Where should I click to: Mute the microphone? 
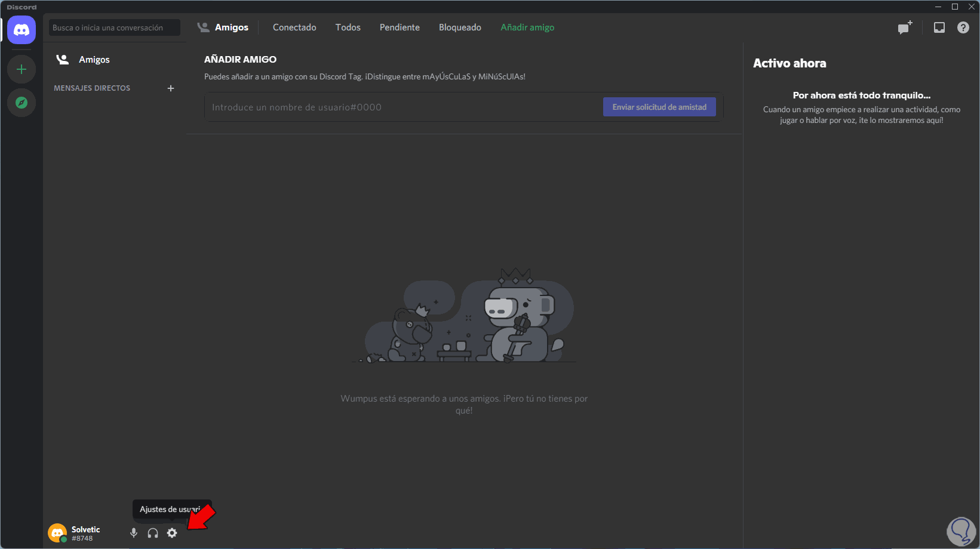pos(134,533)
